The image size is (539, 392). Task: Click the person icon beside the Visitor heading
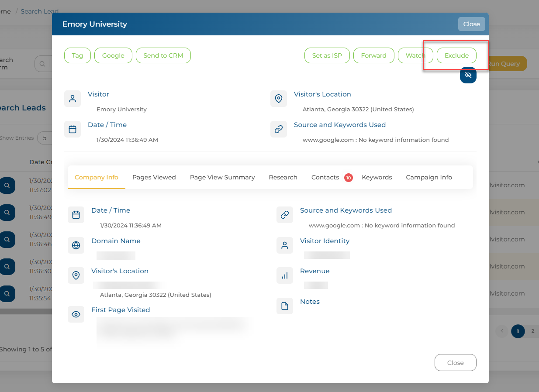(73, 99)
